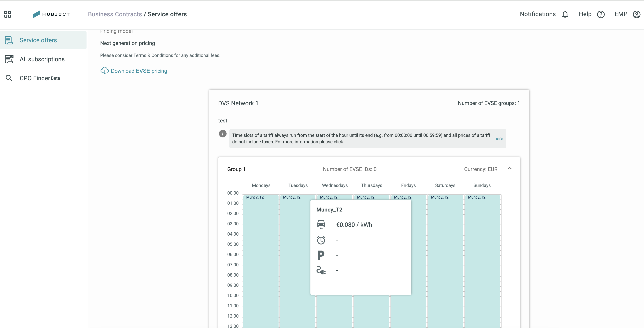
Task: Click the CPO Finder magnifier icon
Action: point(9,78)
